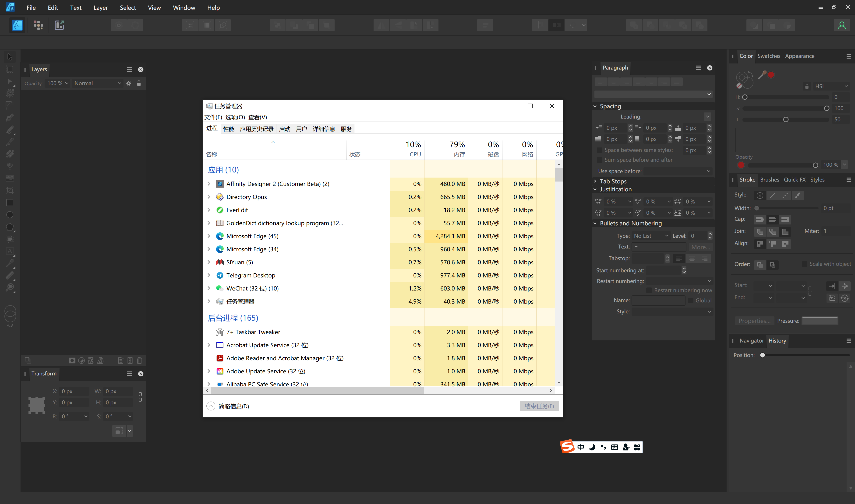The height and width of the screenshot is (504, 855).
Task: Select the Ellipse shape tool
Action: tap(10, 215)
